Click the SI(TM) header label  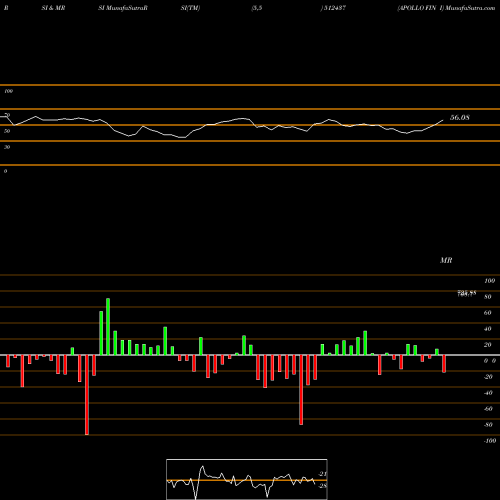point(190,8)
